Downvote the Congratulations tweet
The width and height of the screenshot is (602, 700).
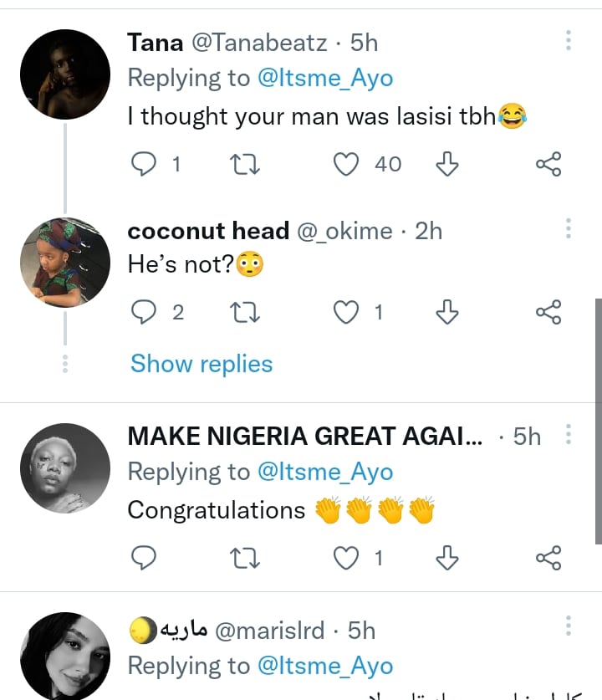pos(447,557)
